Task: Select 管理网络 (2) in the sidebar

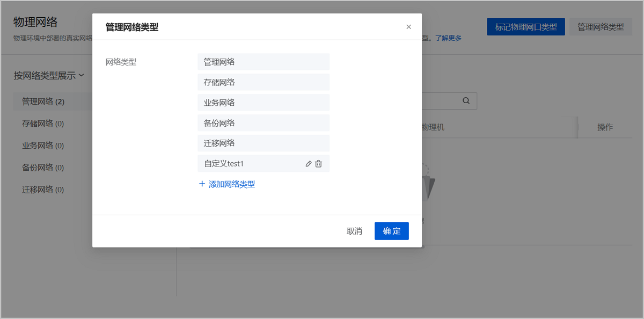Action: pos(43,102)
